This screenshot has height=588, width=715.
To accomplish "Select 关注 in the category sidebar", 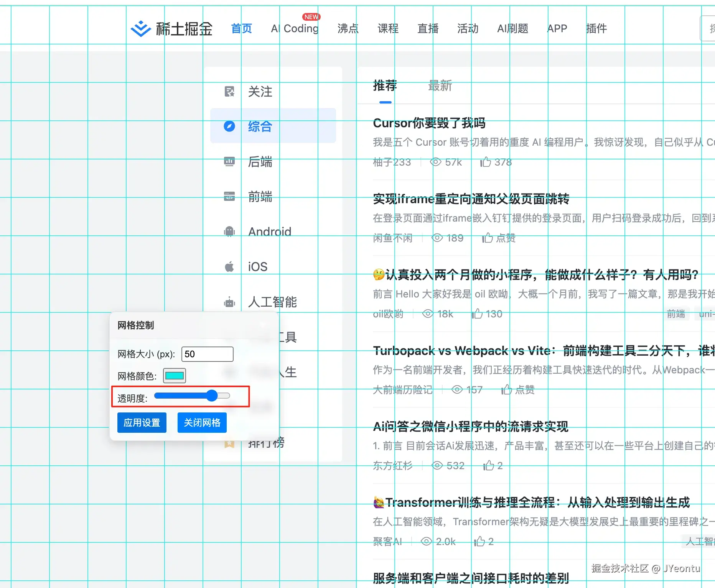I will click(273, 92).
